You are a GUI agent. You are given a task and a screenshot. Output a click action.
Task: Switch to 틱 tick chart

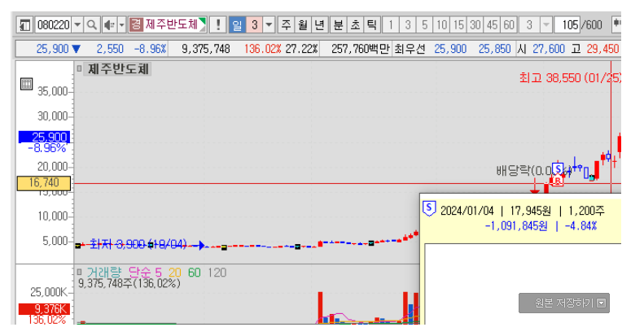point(372,25)
